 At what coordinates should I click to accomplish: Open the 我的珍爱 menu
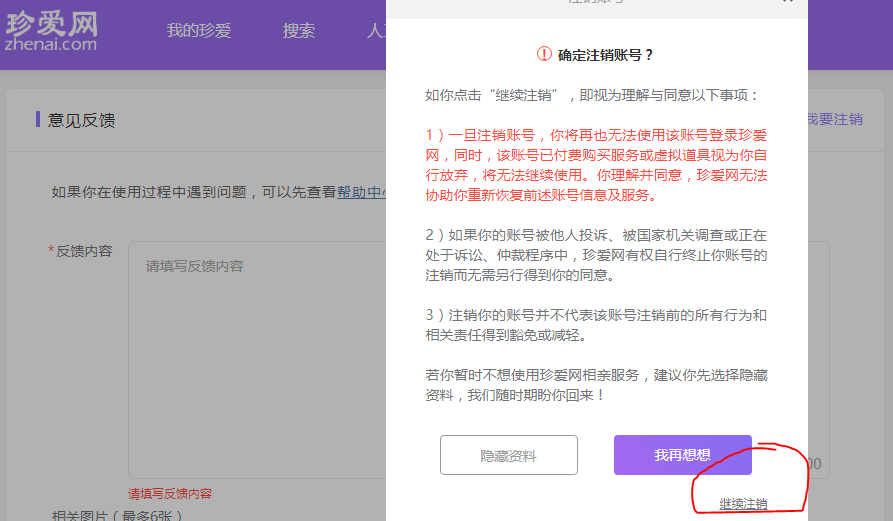[199, 31]
